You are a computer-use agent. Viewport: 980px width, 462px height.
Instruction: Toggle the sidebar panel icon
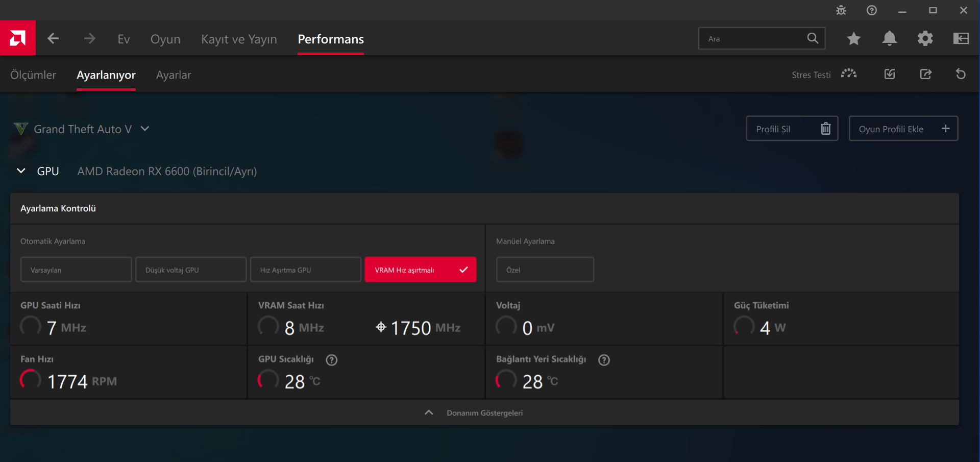[x=961, y=38]
